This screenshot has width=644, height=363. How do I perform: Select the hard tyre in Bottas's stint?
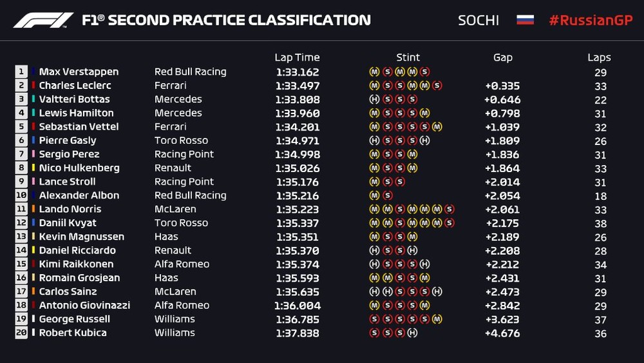pyautogui.click(x=374, y=99)
